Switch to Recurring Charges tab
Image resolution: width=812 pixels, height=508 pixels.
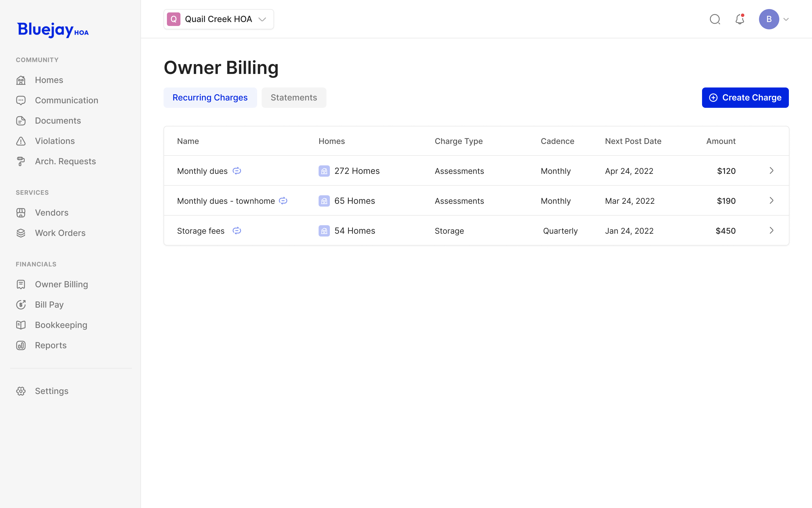[210, 97]
